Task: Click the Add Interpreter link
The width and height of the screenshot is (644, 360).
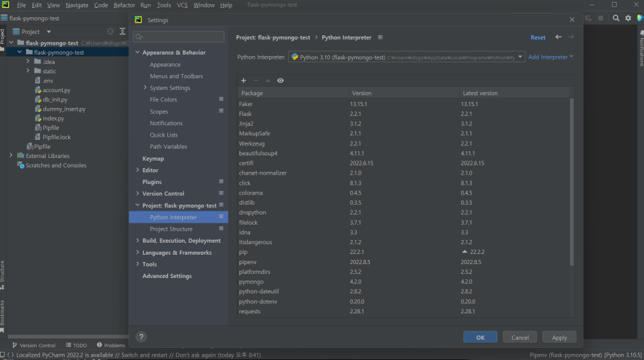Action: 551,57
